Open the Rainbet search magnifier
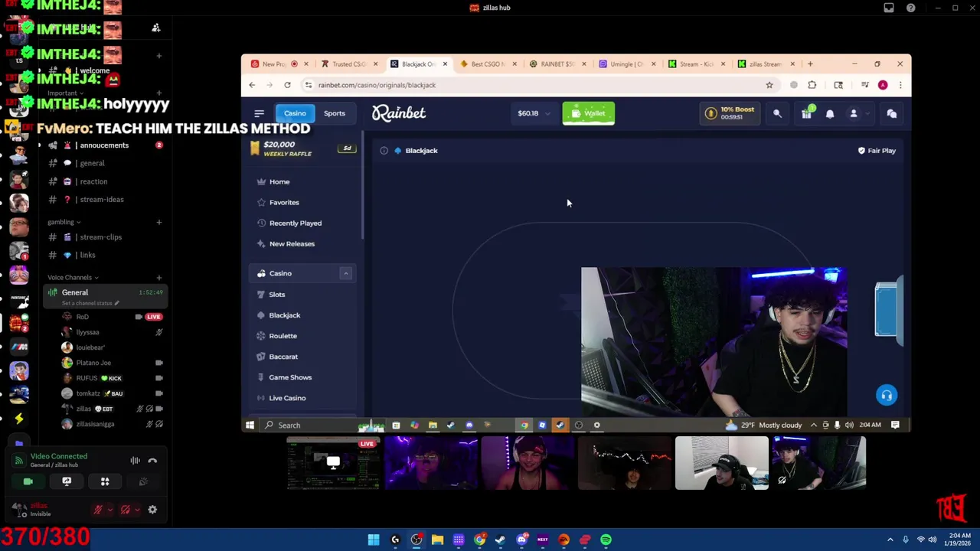The width and height of the screenshot is (980, 551). pyautogui.click(x=777, y=113)
